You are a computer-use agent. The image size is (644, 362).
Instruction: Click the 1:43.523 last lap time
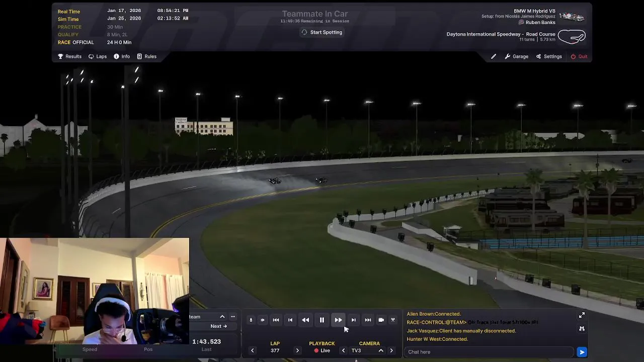pos(206,341)
